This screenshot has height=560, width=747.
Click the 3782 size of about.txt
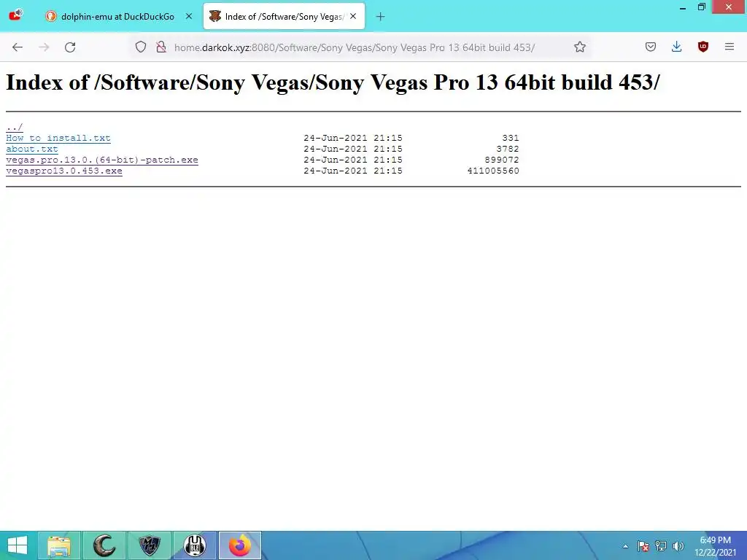(x=508, y=149)
